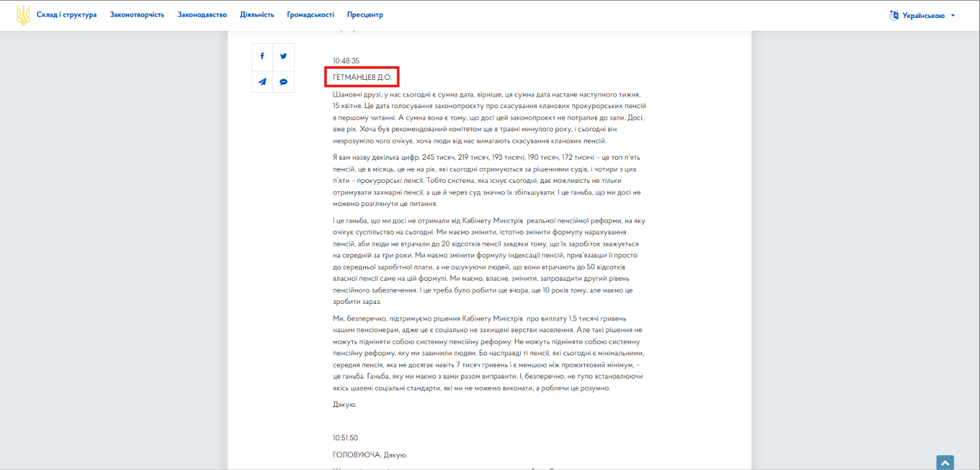Share page via Facebook icon
The image size is (980, 470).
coord(262,56)
